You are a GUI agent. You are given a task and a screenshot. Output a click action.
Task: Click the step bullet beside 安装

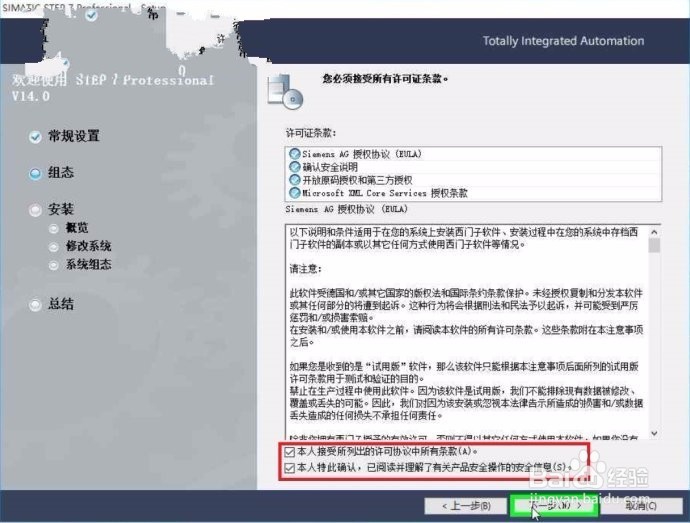pyautogui.click(x=35, y=210)
